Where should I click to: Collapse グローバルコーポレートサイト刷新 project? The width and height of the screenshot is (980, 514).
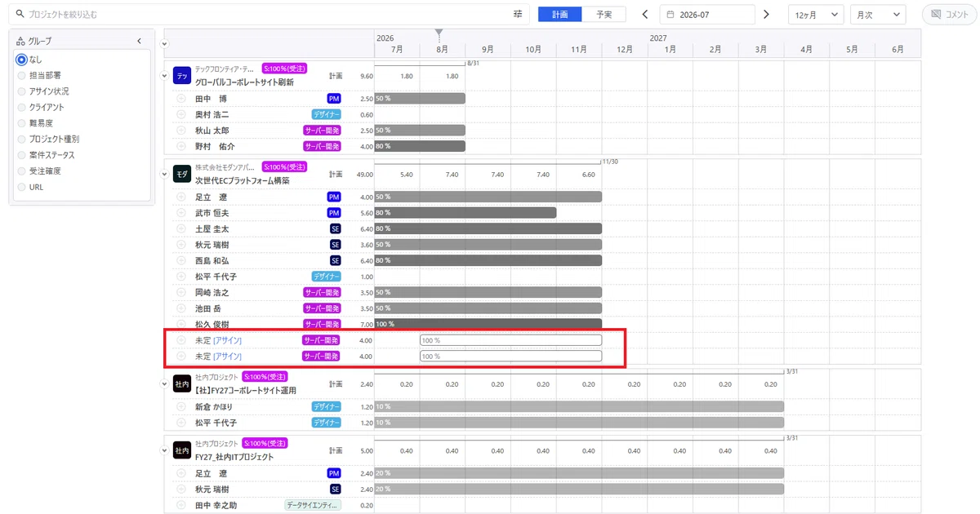tap(165, 76)
